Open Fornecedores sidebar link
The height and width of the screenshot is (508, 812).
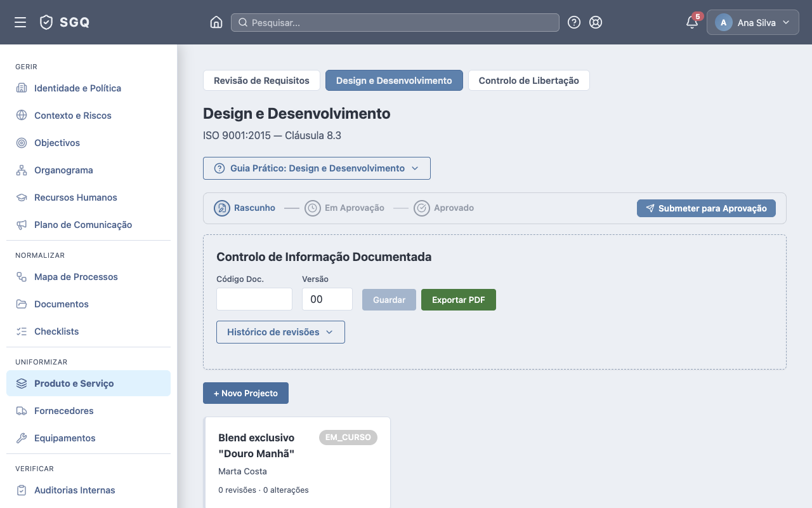click(88, 411)
